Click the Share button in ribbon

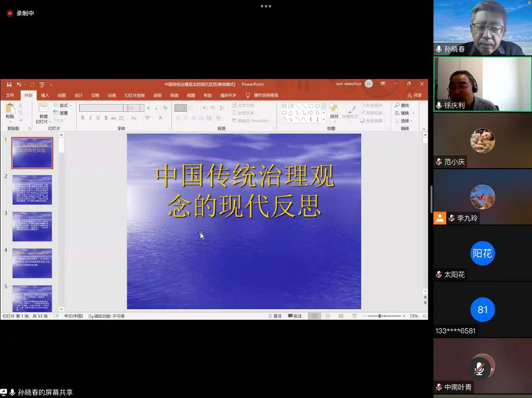[x=415, y=96]
